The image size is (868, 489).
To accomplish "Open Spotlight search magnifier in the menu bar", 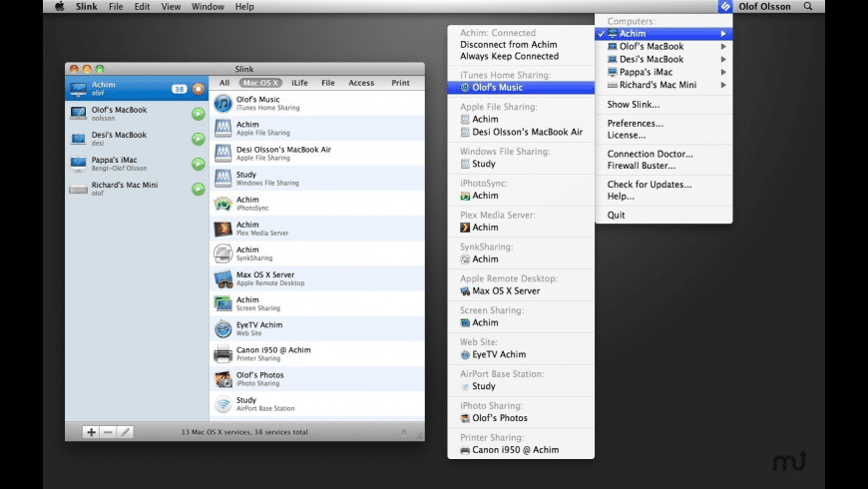I will coord(807,7).
